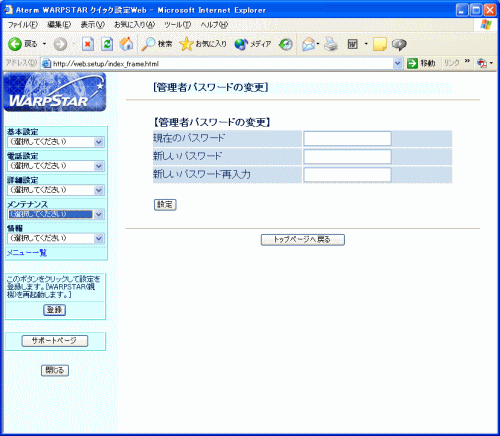Expand the address bar history dropdown arrow

pos(397,63)
